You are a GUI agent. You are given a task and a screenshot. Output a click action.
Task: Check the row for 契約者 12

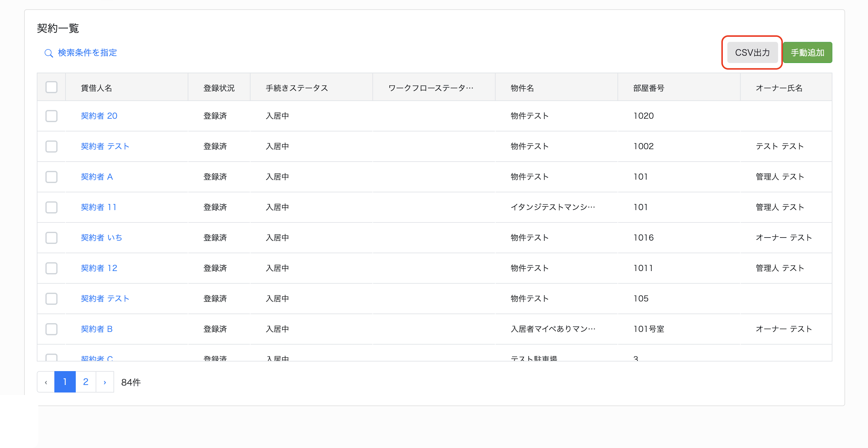[52, 268]
